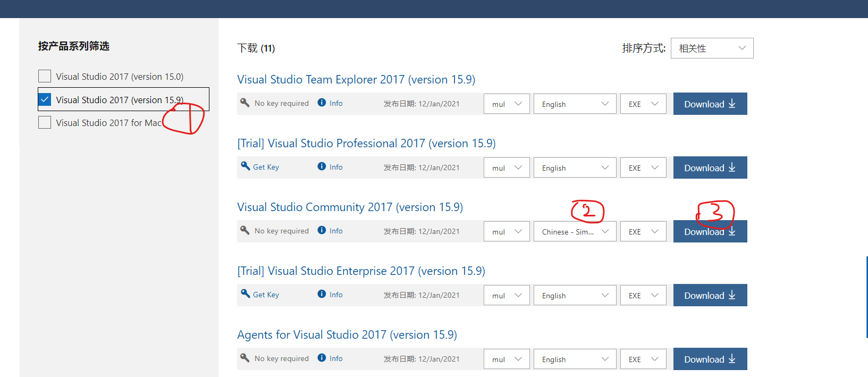The image size is (868, 377).
Task: Click the info icon in Team Explorer row
Action: tap(322, 103)
